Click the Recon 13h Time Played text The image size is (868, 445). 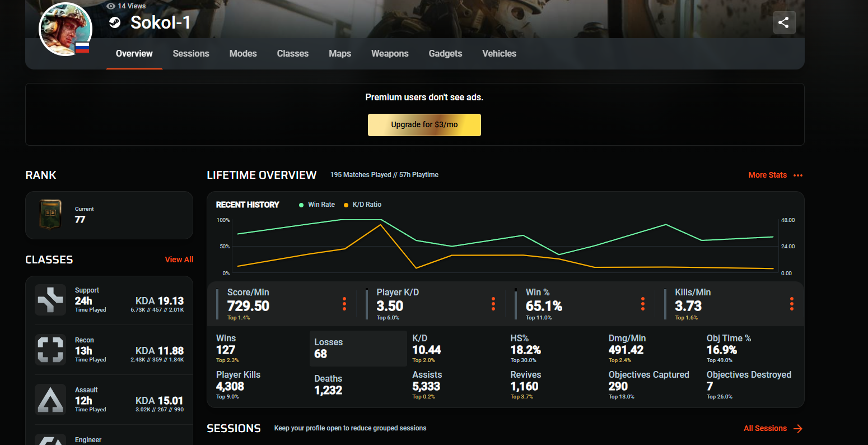click(91, 354)
